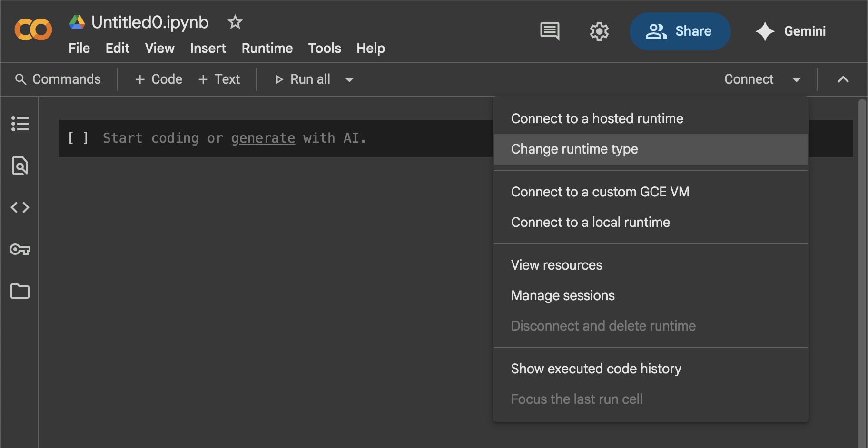The width and height of the screenshot is (868, 448).
Task: Open the Edit menu
Action: click(x=118, y=48)
